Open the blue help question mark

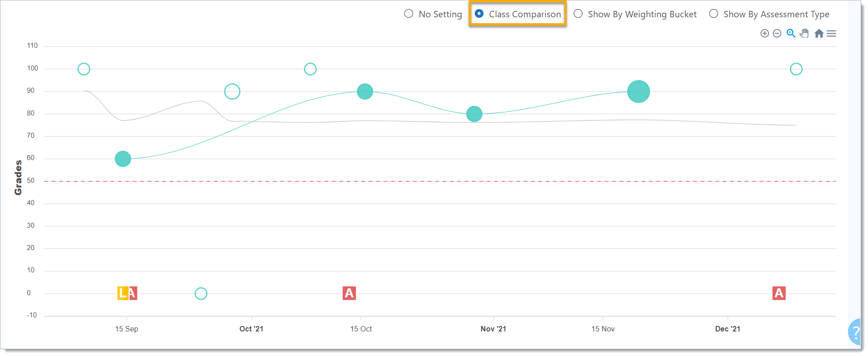[856, 332]
